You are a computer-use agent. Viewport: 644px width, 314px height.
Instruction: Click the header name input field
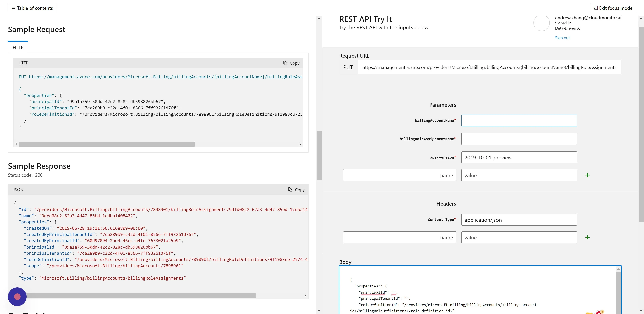pos(399,238)
